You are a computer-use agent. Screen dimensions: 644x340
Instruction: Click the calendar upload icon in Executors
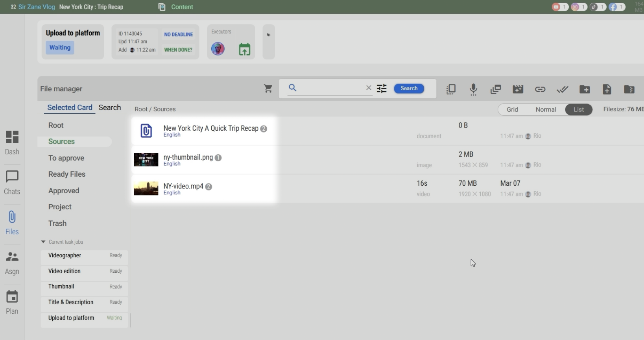pos(244,50)
